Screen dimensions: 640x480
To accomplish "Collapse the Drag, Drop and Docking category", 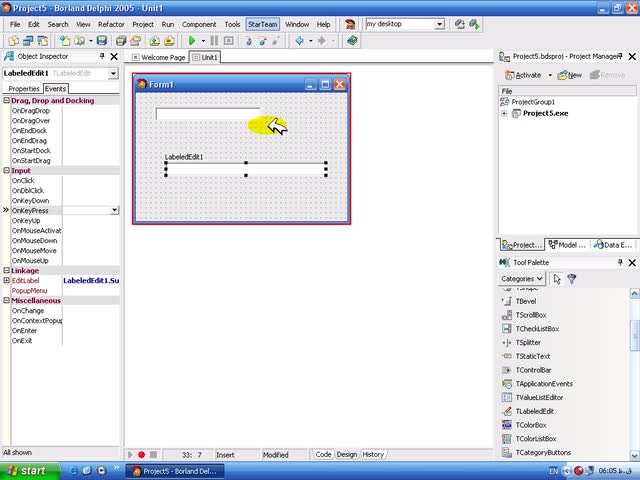I will (x=7, y=100).
